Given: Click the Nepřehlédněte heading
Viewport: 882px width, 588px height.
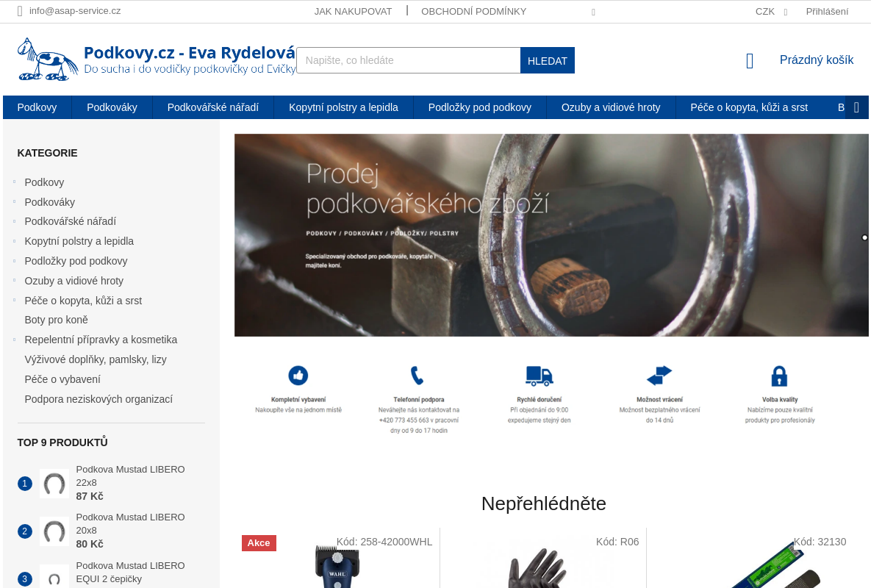Looking at the screenshot, I should [544, 503].
